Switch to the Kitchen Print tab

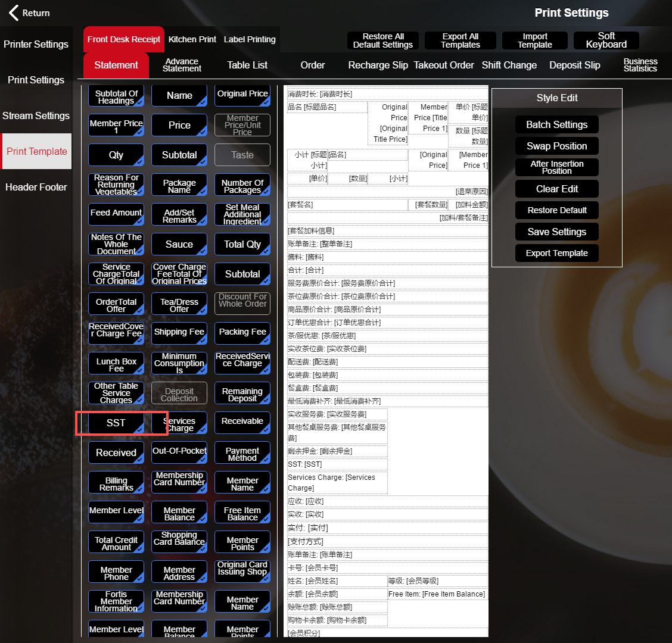click(192, 39)
